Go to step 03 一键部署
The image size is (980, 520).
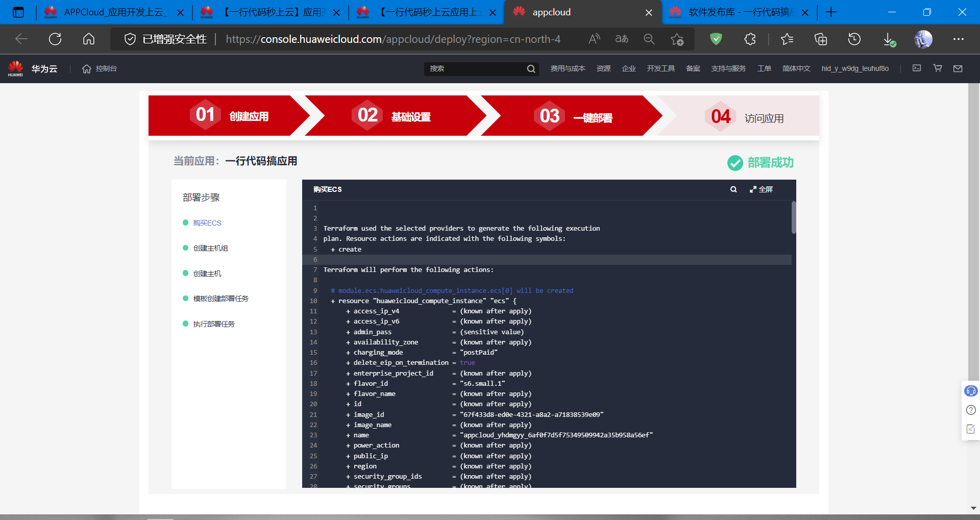click(572, 116)
